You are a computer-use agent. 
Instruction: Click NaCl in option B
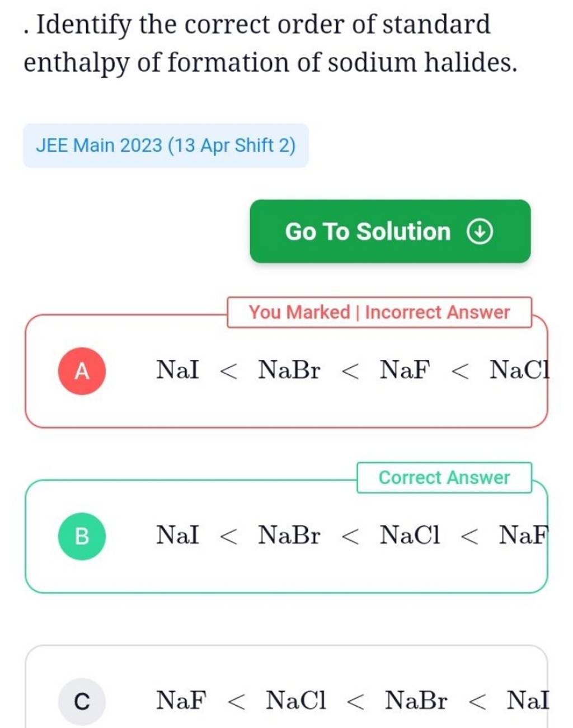point(410,536)
